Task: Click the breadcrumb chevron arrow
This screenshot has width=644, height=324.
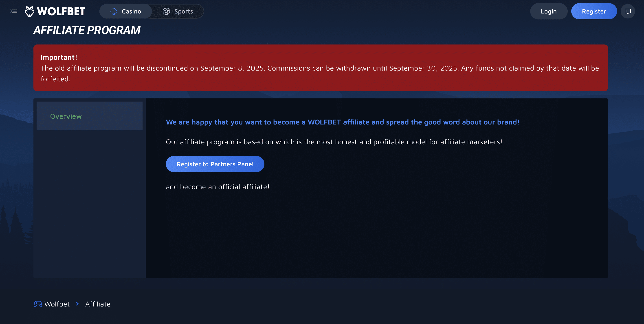Action: coord(77,304)
